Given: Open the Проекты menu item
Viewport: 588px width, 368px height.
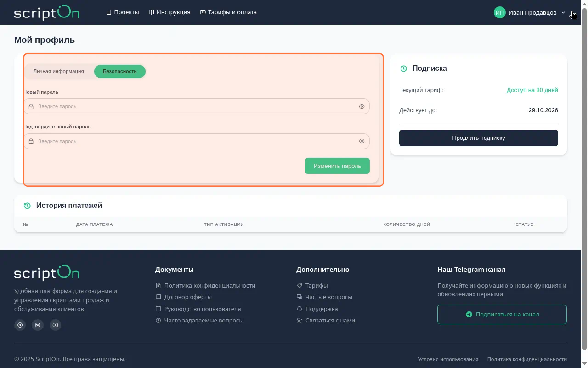Looking at the screenshot, I should click(123, 12).
